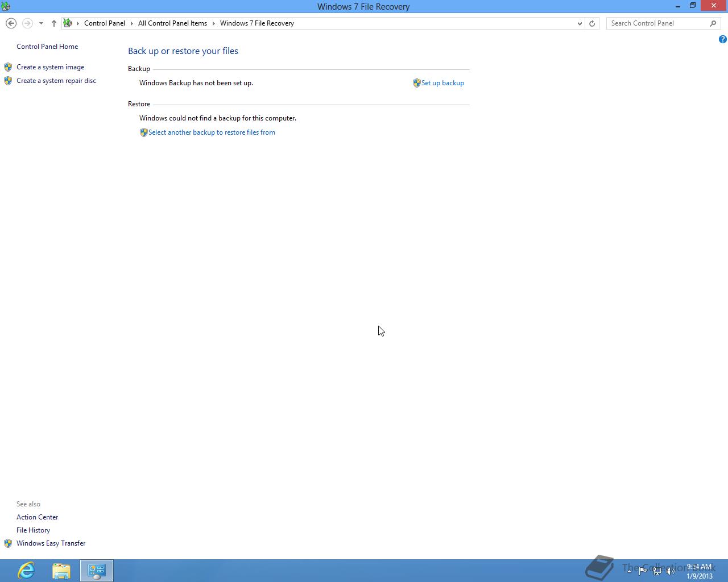Click shield icon beside Windows Easy Transfer
This screenshot has height=582, width=728.
pos(8,543)
